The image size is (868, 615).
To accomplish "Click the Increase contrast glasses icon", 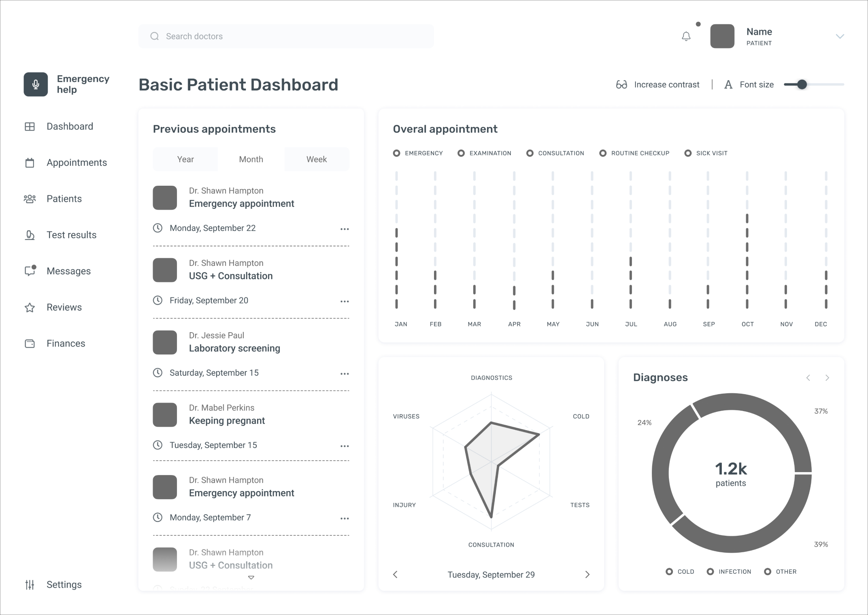I will click(x=621, y=85).
